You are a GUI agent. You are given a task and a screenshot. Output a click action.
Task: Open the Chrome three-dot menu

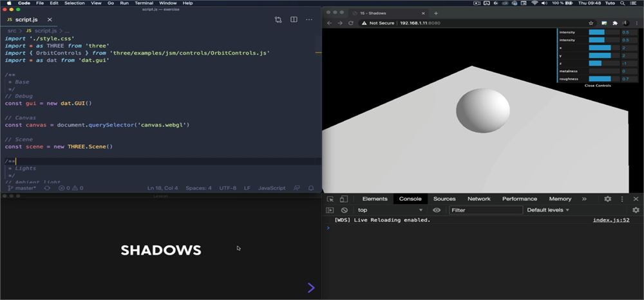pos(636,23)
